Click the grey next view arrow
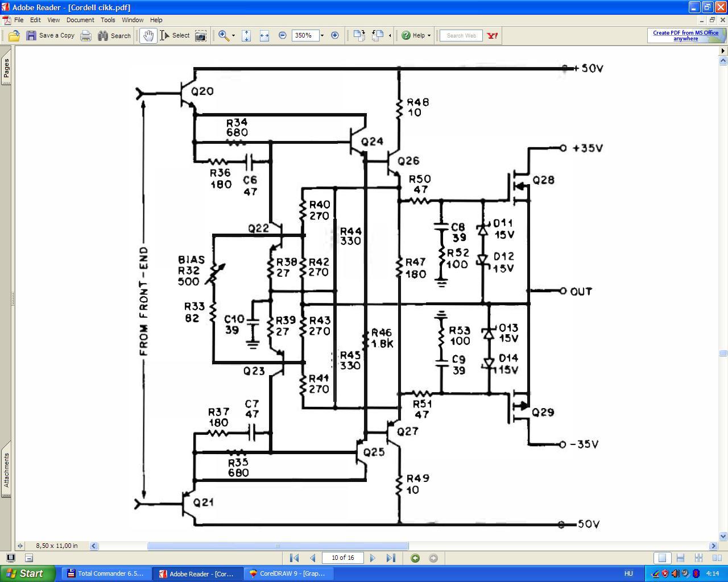 point(433,558)
